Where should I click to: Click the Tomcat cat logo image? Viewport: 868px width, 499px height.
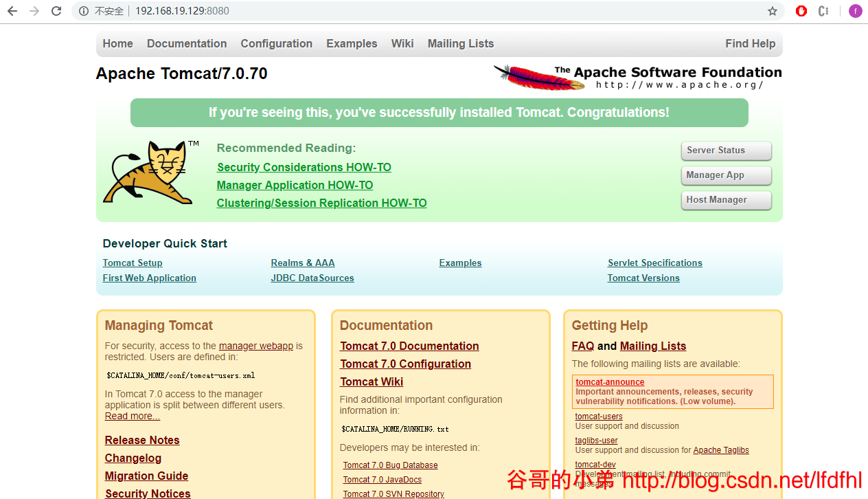tap(151, 173)
